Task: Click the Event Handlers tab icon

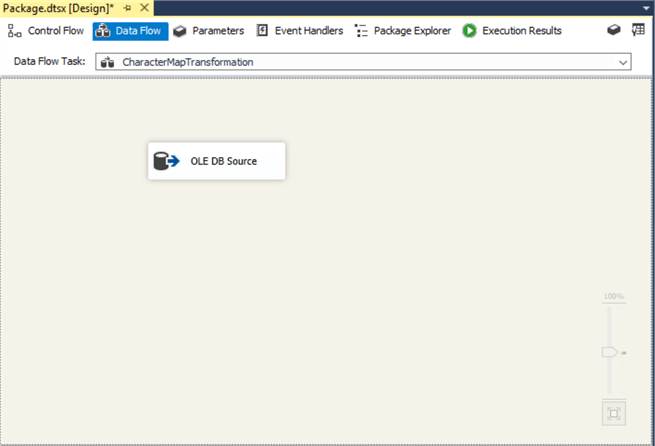Action: (x=262, y=30)
